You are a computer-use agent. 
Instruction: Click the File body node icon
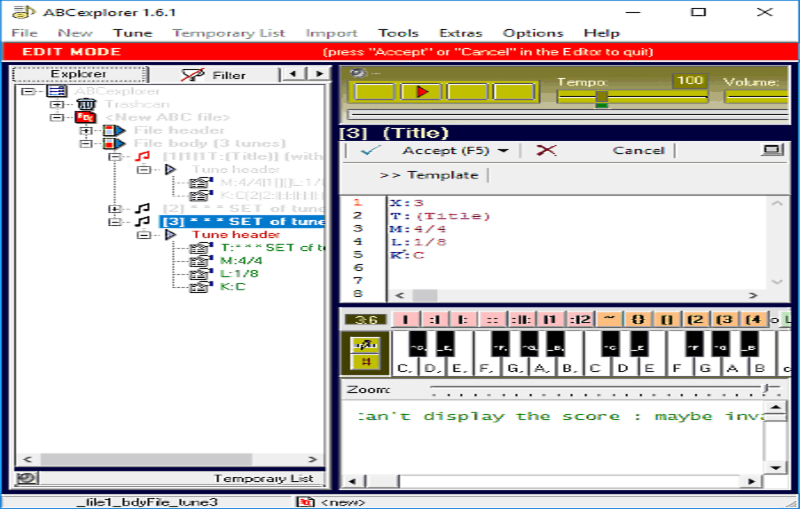click(114, 144)
